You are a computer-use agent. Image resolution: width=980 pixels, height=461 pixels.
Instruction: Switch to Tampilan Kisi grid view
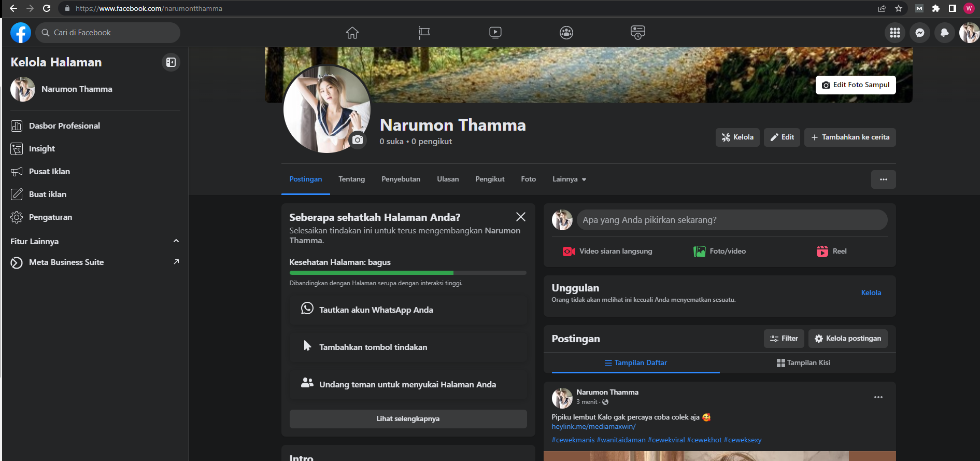coord(803,362)
